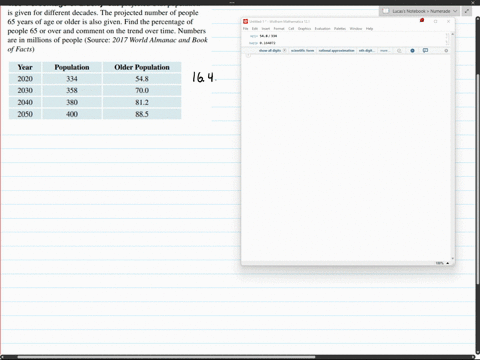
Task: Open the Cell menu in Mathematica
Action: [291, 29]
